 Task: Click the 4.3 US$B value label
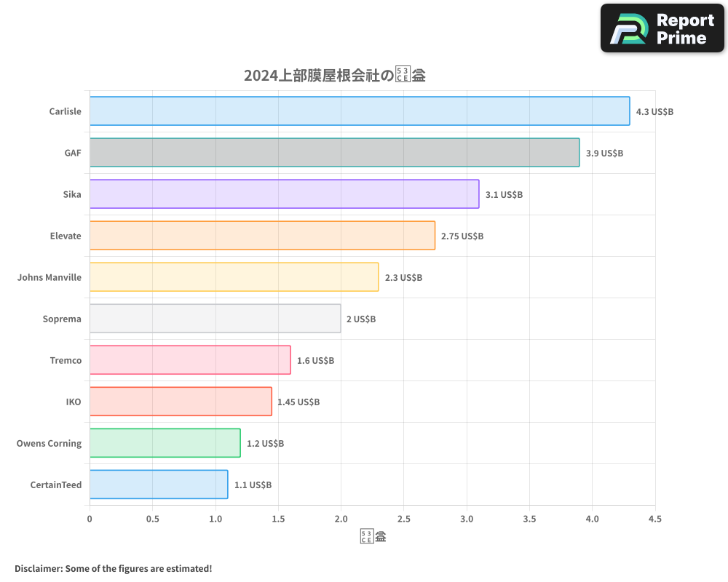click(654, 111)
